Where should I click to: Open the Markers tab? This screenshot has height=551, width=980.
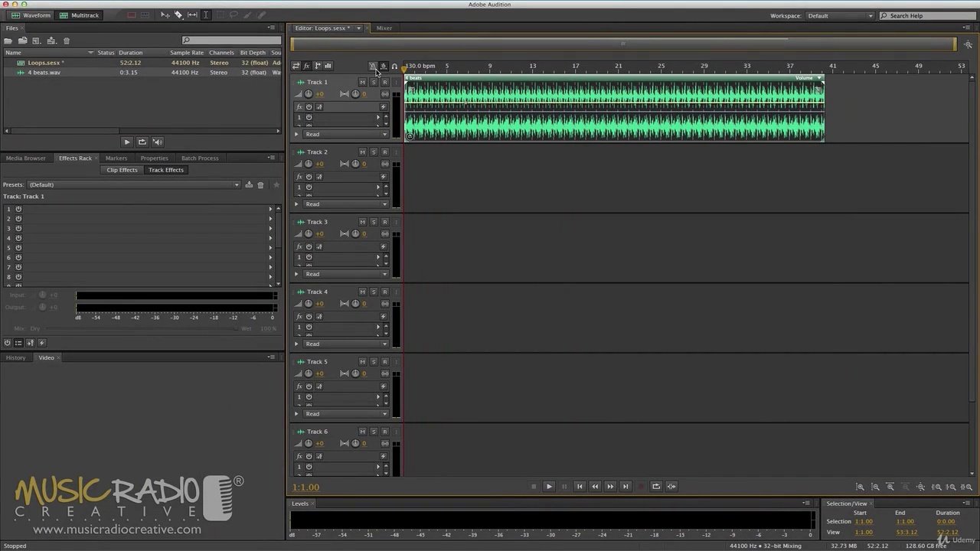[x=116, y=158]
